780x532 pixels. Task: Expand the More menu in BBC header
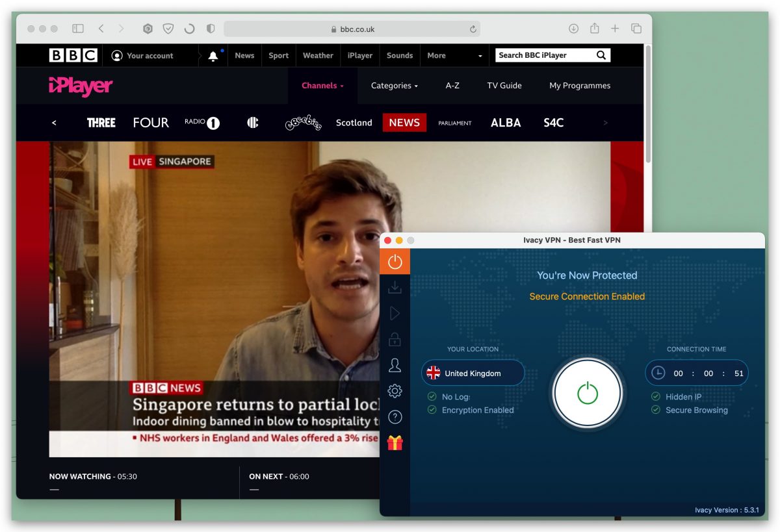[x=455, y=56]
